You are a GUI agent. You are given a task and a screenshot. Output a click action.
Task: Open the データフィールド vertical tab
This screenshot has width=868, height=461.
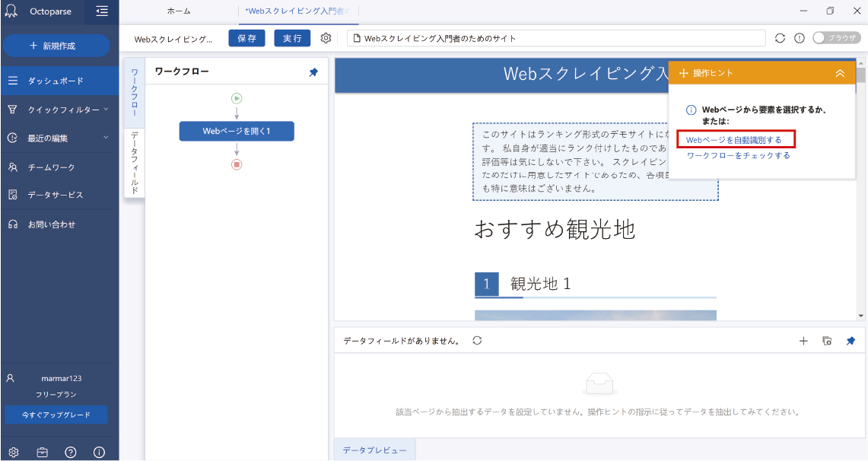(x=134, y=162)
